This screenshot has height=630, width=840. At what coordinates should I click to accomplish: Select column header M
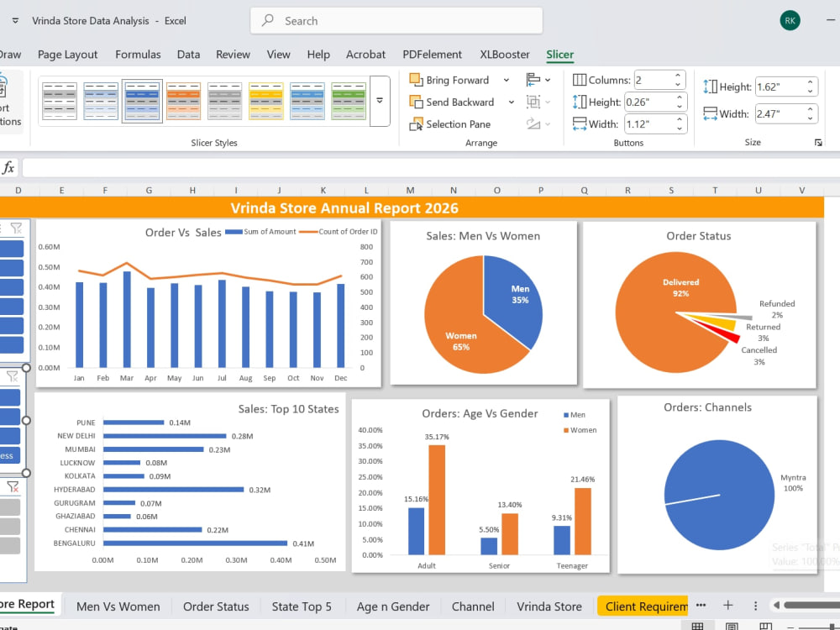pyautogui.click(x=410, y=190)
